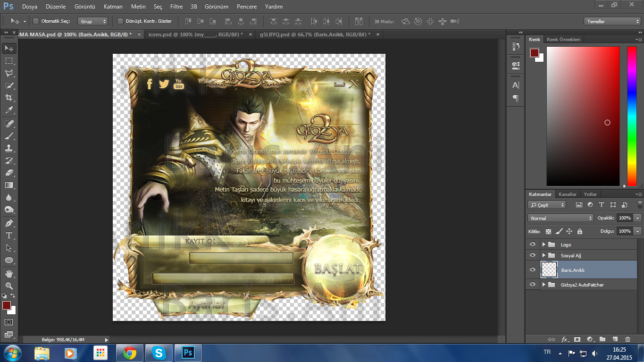
Task: Lock transparent pixels in Katmanlar panel
Action: pyautogui.click(x=548, y=231)
